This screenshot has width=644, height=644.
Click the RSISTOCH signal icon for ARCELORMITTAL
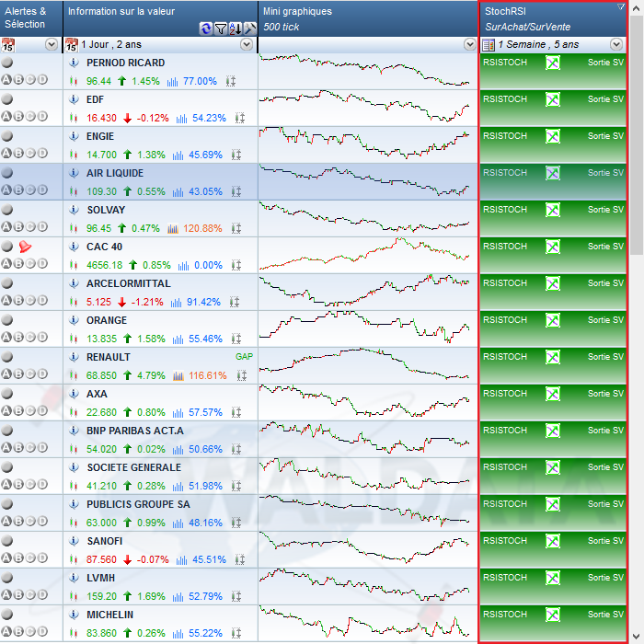[553, 283]
